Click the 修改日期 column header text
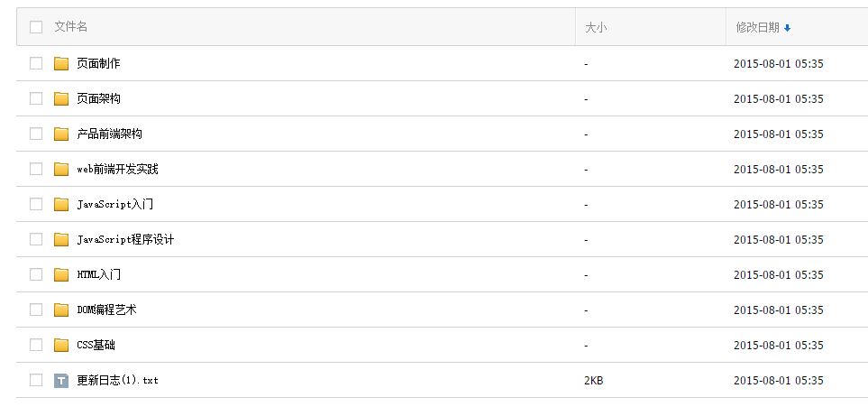This screenshot has height=416, width=868. (757, 27)
